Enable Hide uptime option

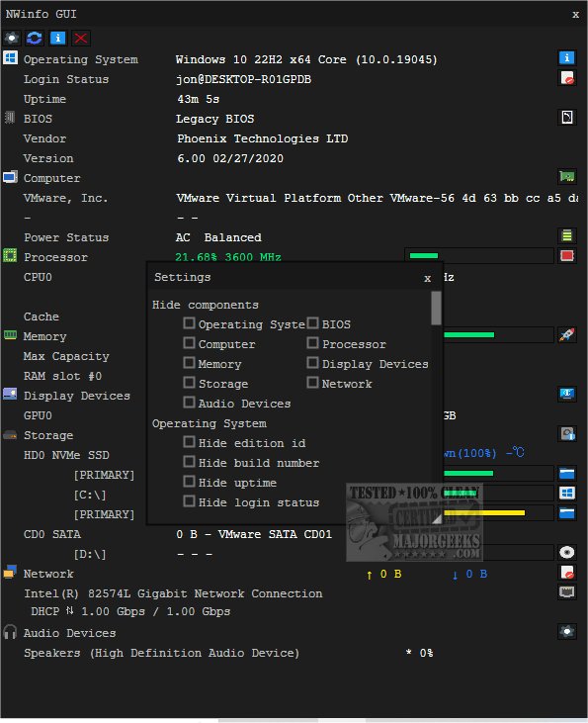[189, 482]
